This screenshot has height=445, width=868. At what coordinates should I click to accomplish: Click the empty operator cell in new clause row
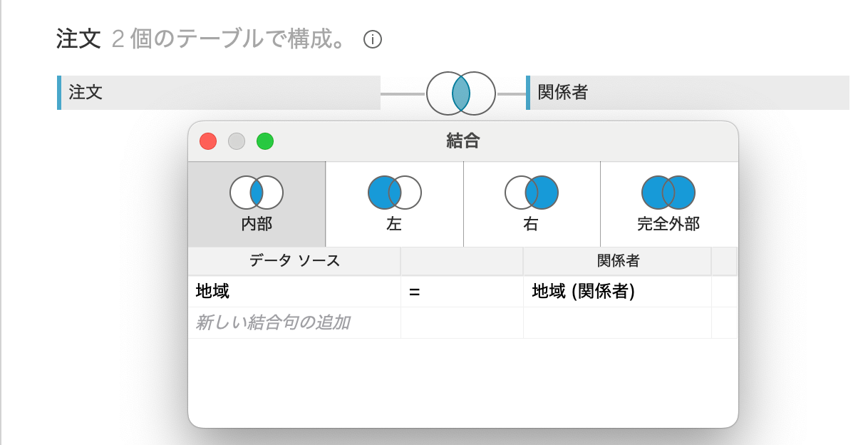tap(462, 323)
